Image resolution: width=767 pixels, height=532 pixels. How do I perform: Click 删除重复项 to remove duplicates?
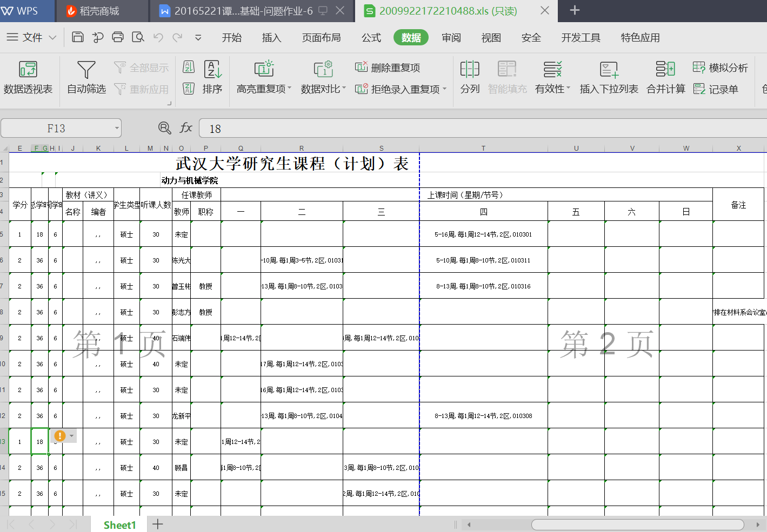tap(388, 68)
